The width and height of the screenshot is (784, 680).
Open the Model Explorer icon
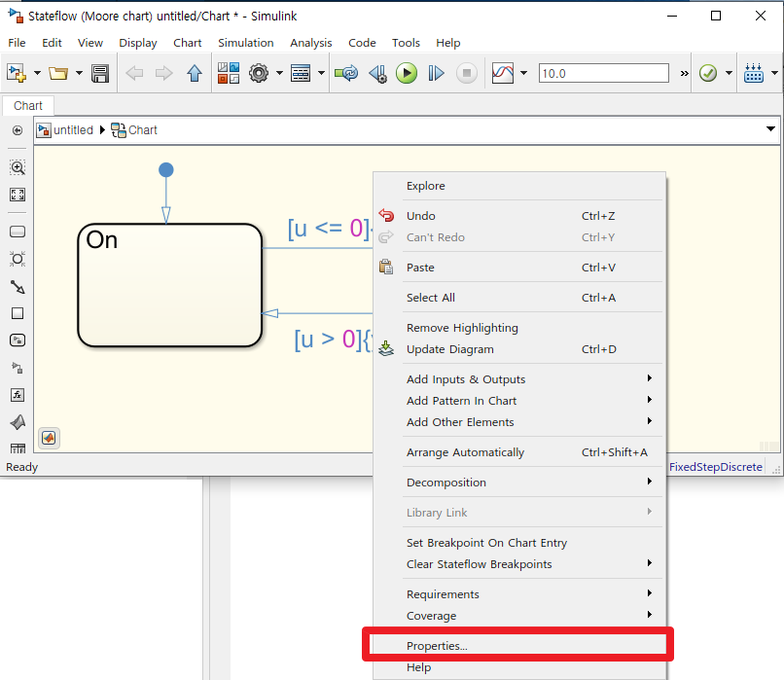click(301, 74)
